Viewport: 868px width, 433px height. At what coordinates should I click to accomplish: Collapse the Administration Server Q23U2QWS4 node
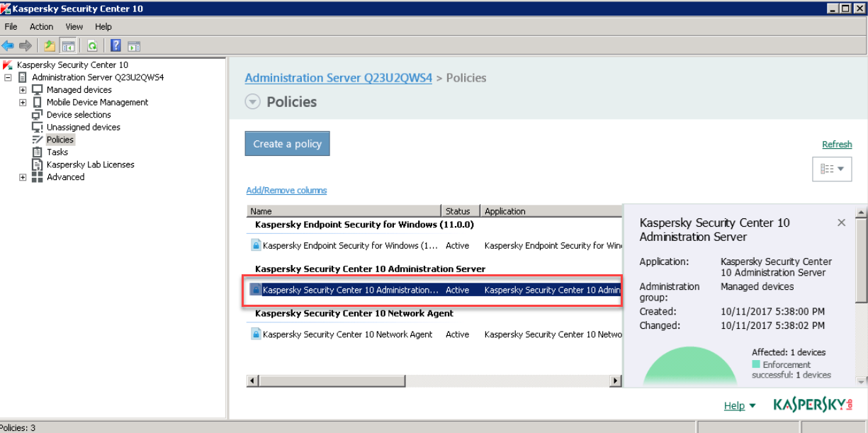pos(8,77)
